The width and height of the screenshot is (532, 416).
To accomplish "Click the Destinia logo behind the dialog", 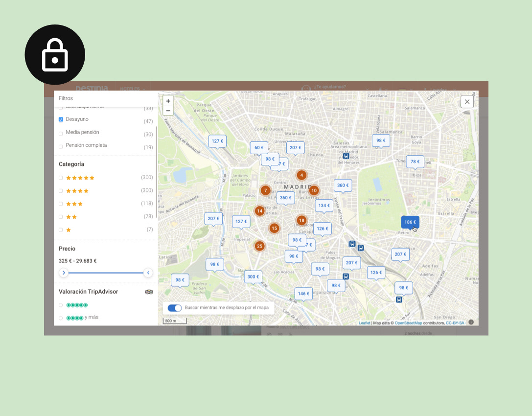I will coord(92,88).
